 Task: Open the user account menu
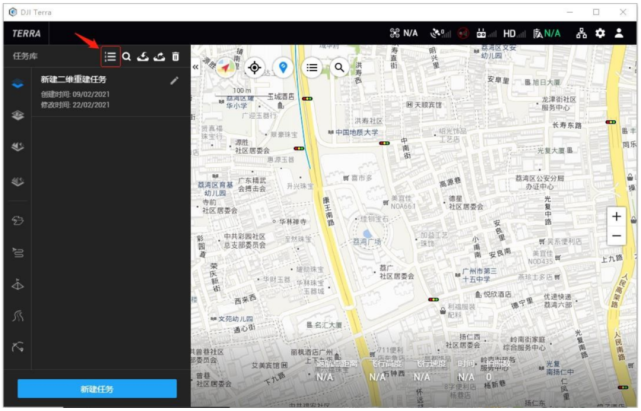[x=620, y=33]
